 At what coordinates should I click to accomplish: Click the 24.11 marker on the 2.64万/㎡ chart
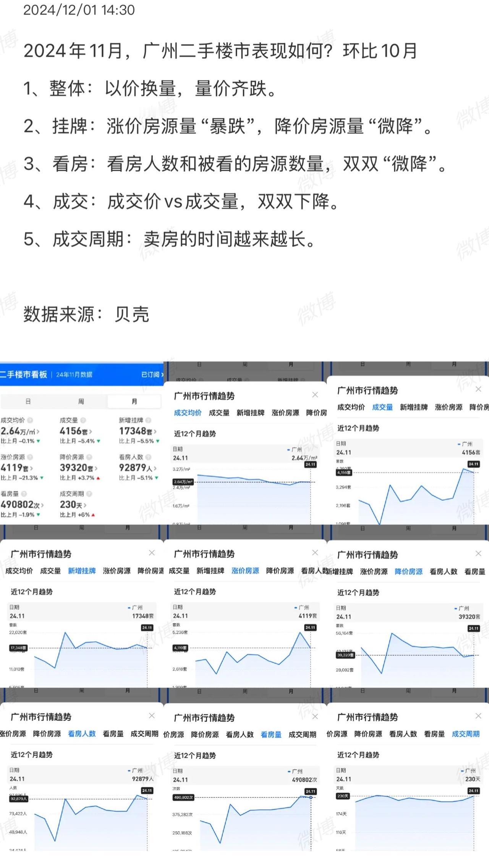coord(310,465)
